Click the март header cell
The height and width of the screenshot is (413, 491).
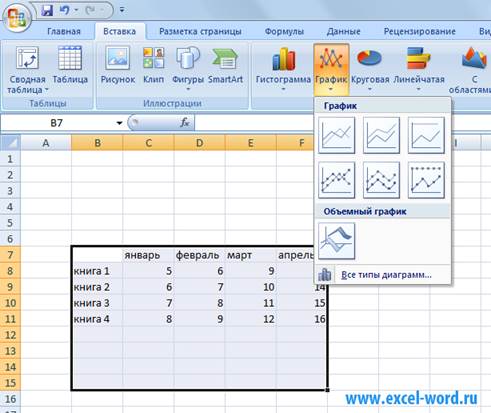coord(251,255)
